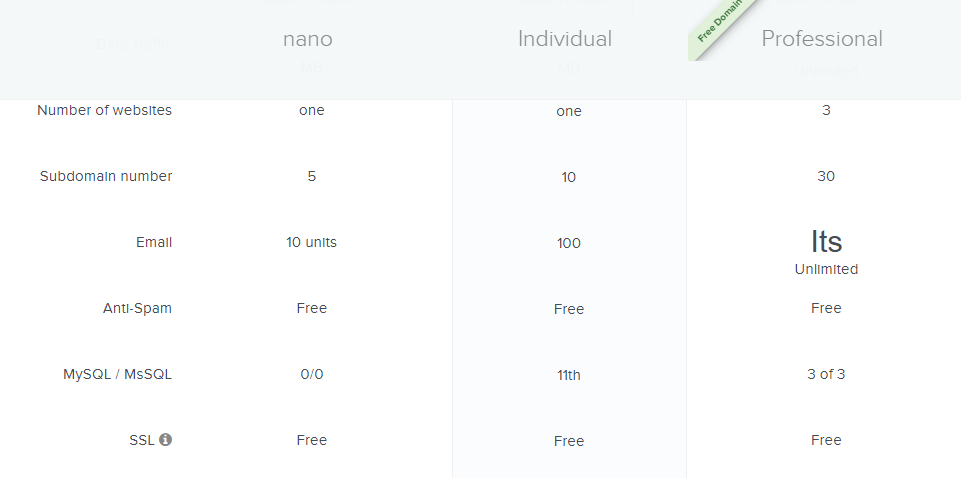Click the SSL info icon
Image resolution: width=961 pixels, height=478 pixels.
165,439
